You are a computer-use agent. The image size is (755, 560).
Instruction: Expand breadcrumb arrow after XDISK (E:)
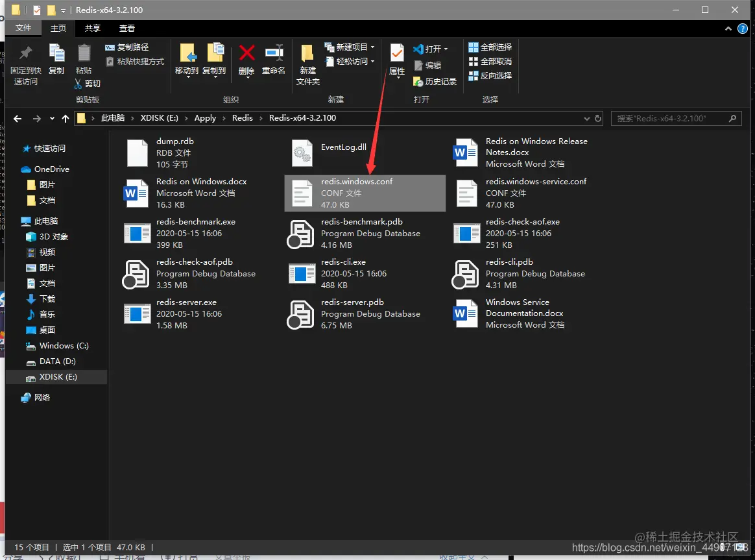pos(186,119)
